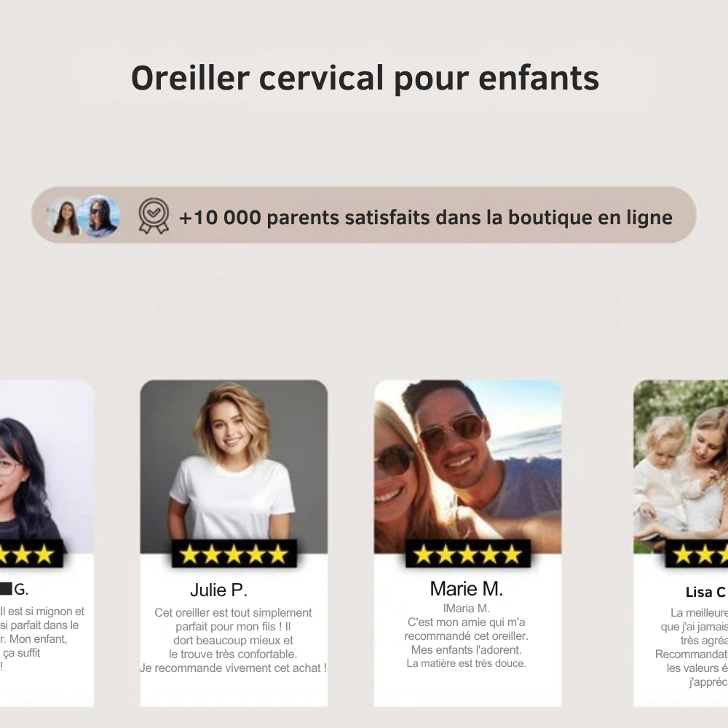Screen dimensions: 728x728
Task: Click the 'Oreiller cervical pour enfants' heading
Action: tap(365, 78)
